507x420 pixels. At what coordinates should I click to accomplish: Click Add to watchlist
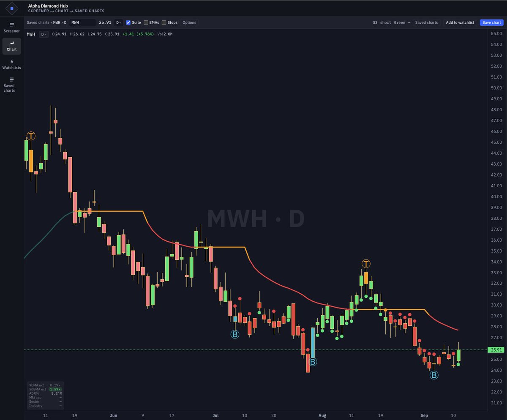460,22
